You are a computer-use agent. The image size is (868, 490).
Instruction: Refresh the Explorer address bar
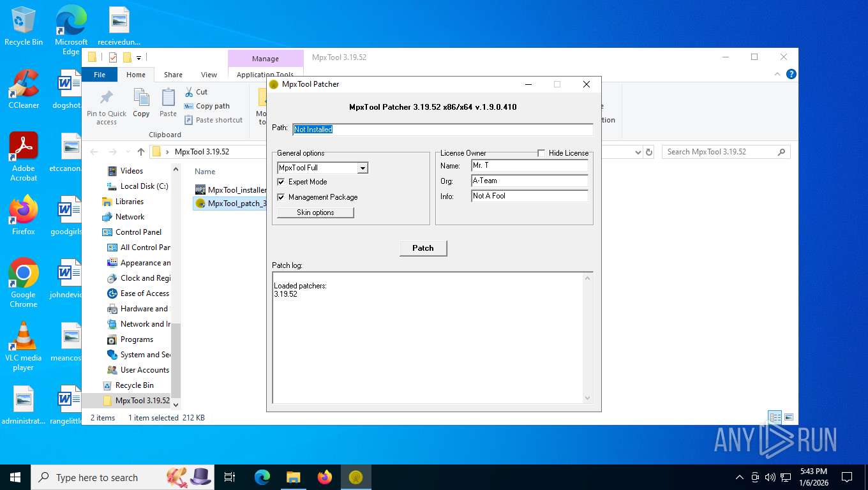pos(649,152)
